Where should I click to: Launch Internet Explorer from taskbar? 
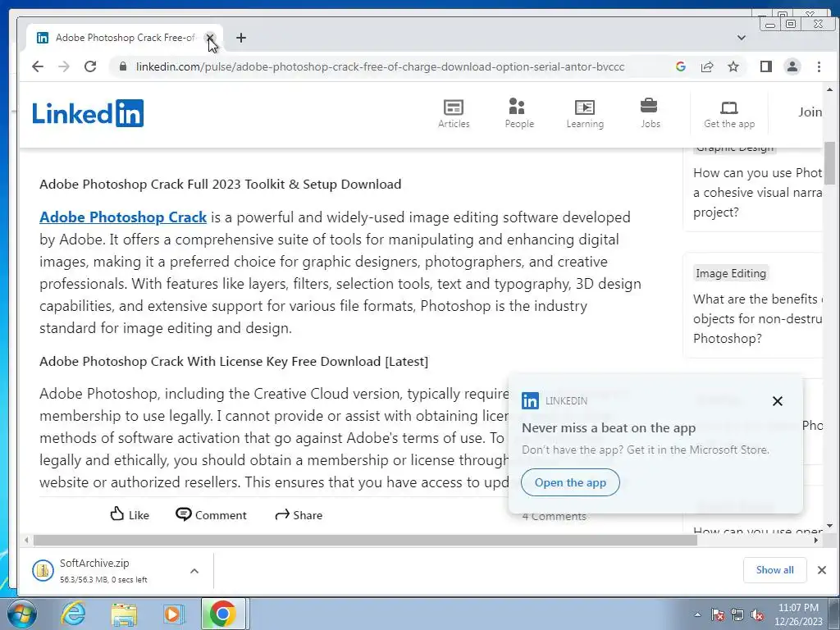tap(73, 614)
